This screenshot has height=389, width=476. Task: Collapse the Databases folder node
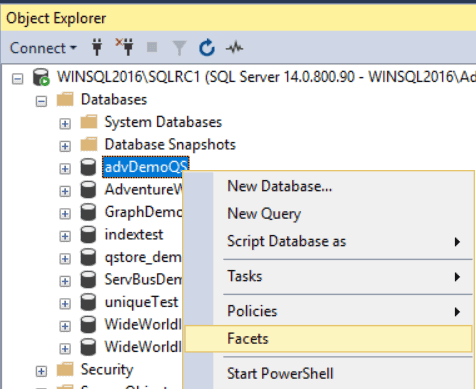coord(41,101)
